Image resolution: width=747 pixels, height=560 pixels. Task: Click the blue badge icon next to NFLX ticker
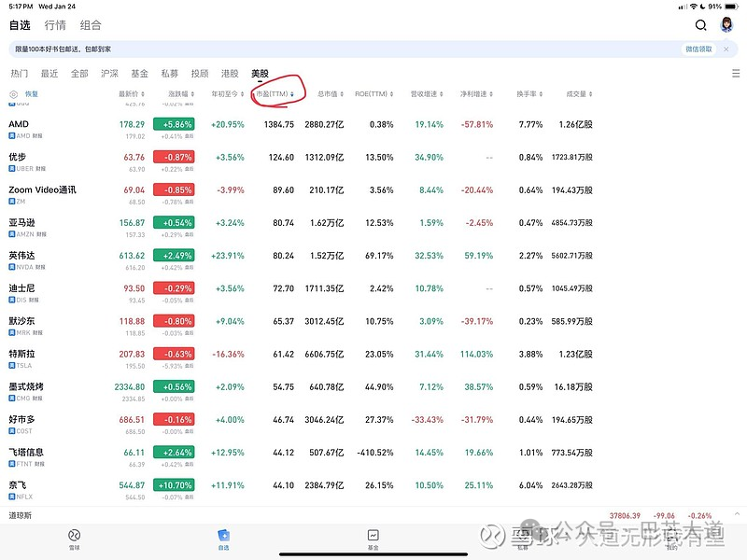pos(12,497)
